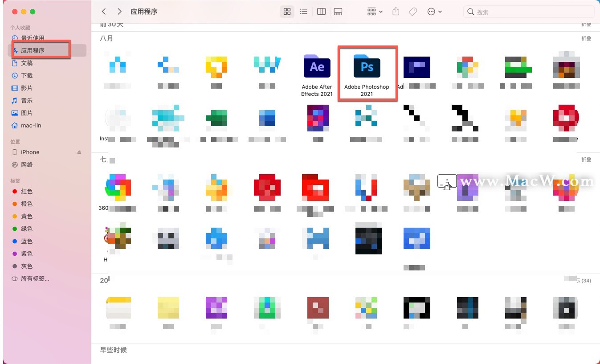The width and height of the screenshot is (600, 364).
Task: Filter by the 红色 tag
Action: pos(27,192)
